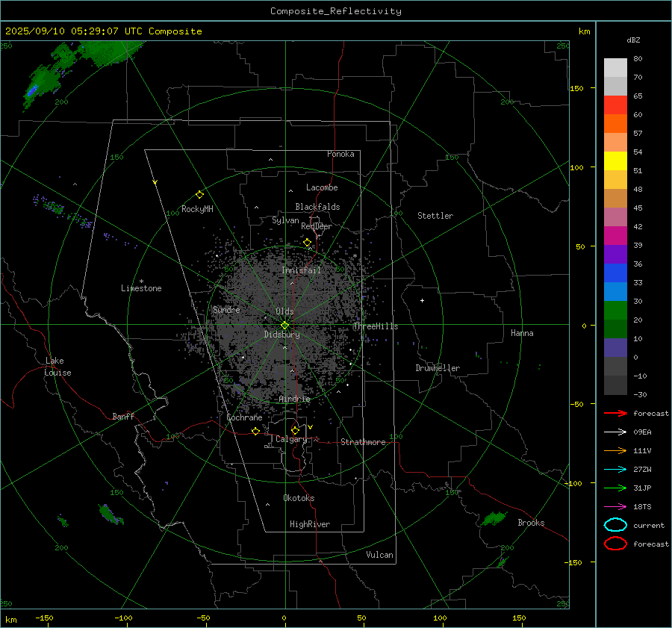Click the Strathmore city label

click(363, 442)
